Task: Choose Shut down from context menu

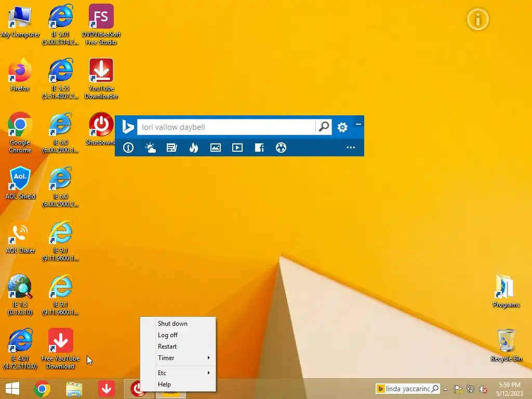Action: coord(178,324)
